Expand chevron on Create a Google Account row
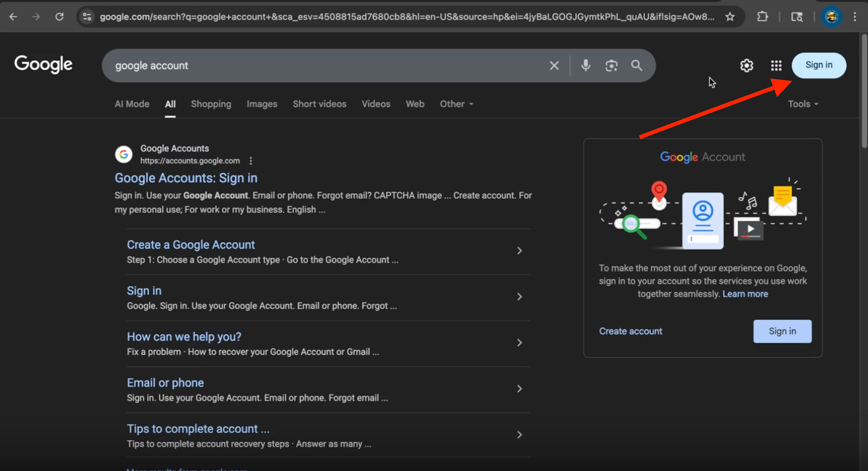Image resolution: width=868 pixels, height=471 pixels. [520, 250]
